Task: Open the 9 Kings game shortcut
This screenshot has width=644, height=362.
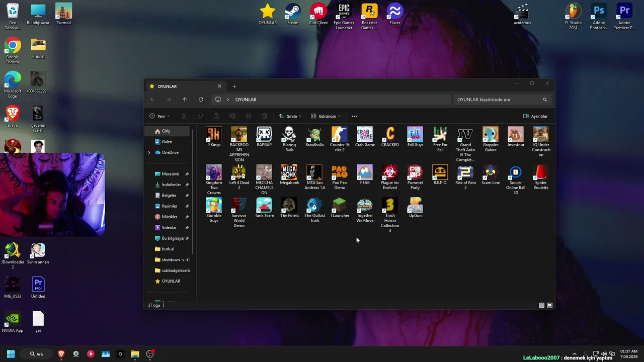Action: 214,137
